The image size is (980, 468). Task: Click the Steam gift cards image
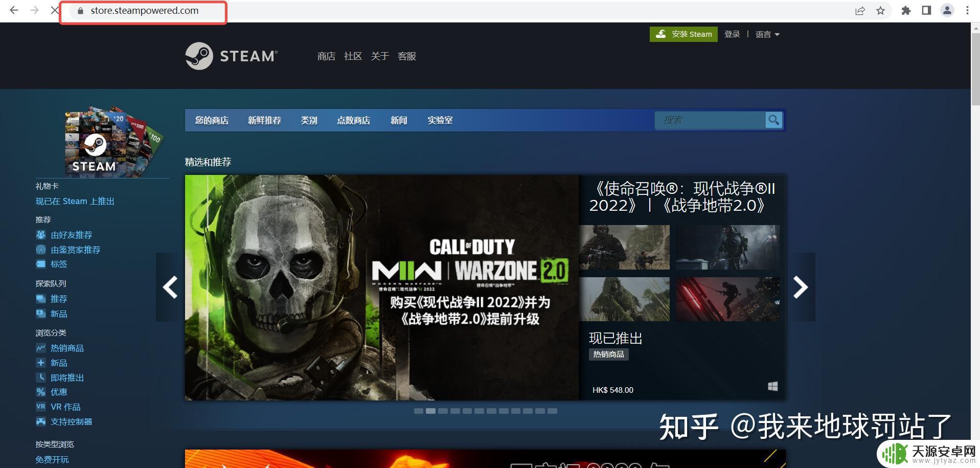tap(113, 141)
